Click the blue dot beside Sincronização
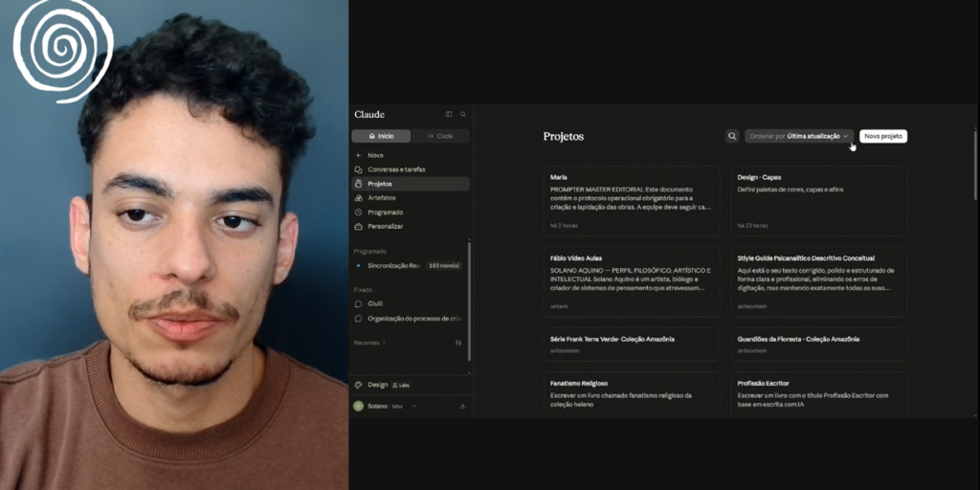The height and width of the screenshot is (490, 980). click(358, 266)
